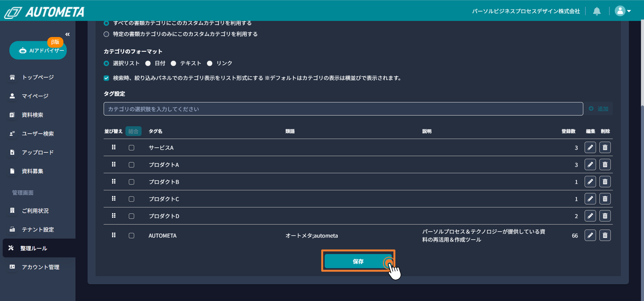This screenshot has width=644, height=301.
Task: Collapse the sidebar with the double chevron
Action: 68,34
